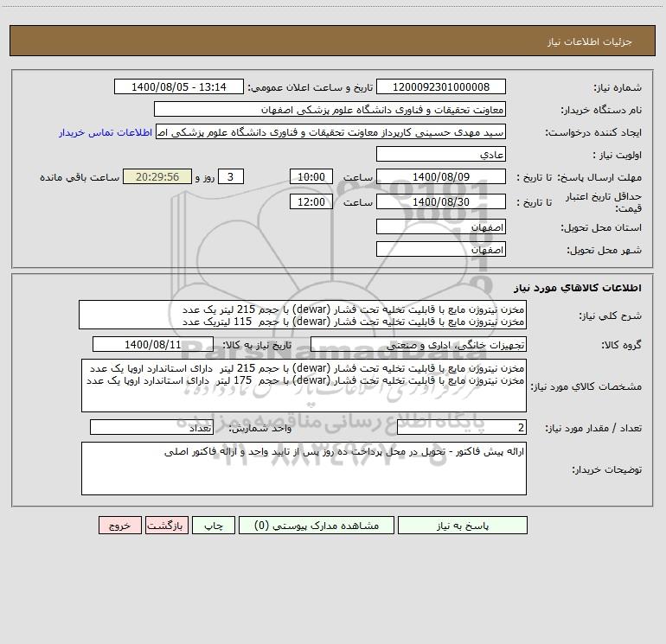Click the buyer organization name field
The width and height of the screenshot is (666, 644).
tap(330, 110)
